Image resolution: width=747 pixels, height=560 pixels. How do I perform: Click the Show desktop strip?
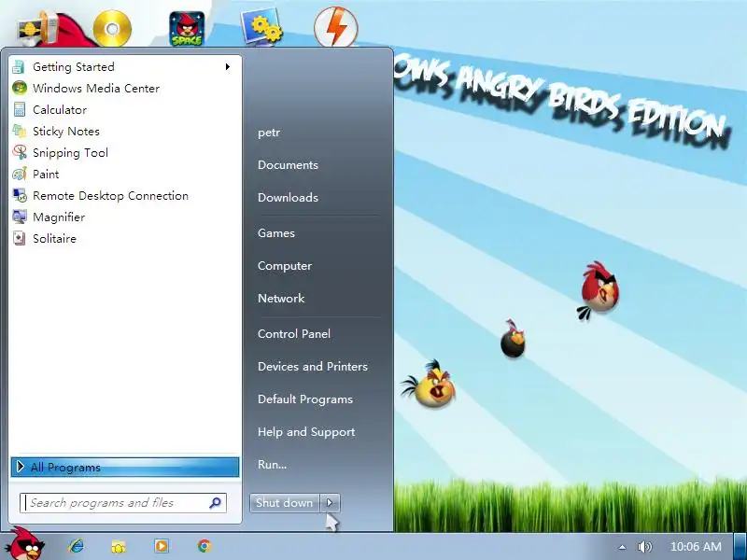[740, 546]
